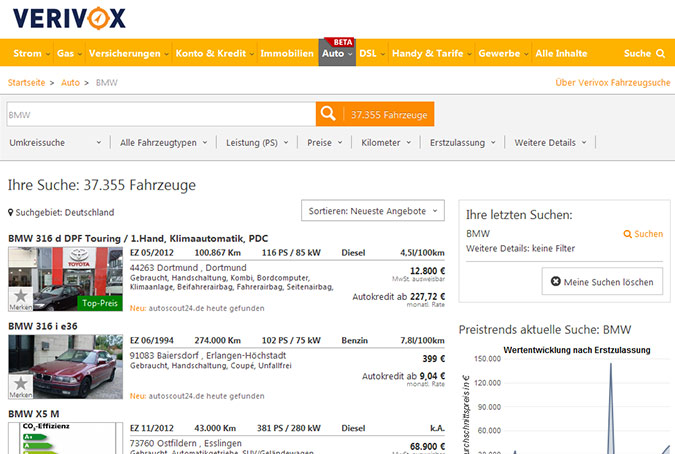Screen dimensions: 675x454
Task: Click the price 12.800 € on first listing
Action: (x=427, y=271)
